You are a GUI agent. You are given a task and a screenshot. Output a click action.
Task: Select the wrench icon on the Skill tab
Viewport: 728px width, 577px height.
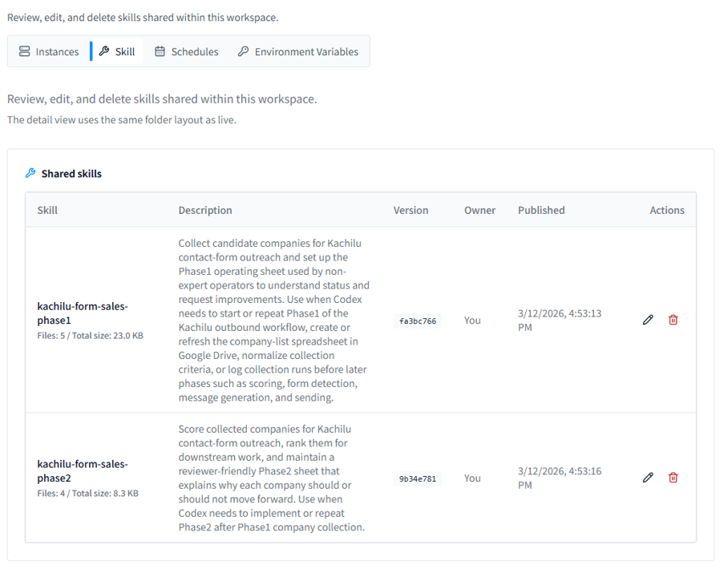click(x=104, y=50)
